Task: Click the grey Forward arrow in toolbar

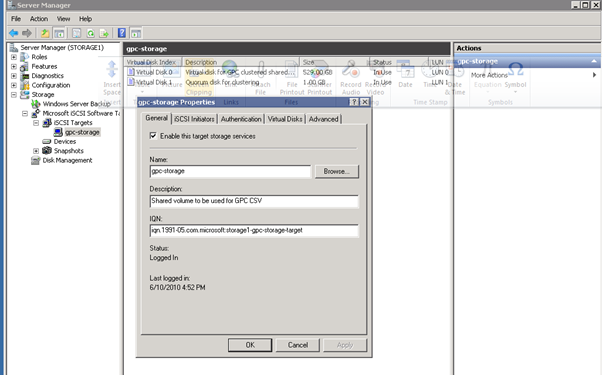Action: (26, 33)
